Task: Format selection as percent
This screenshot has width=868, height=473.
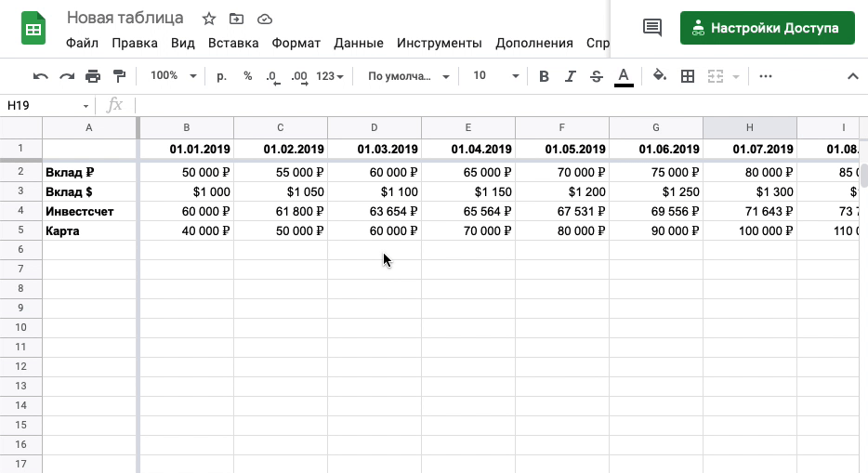Action: pos(247,76)
